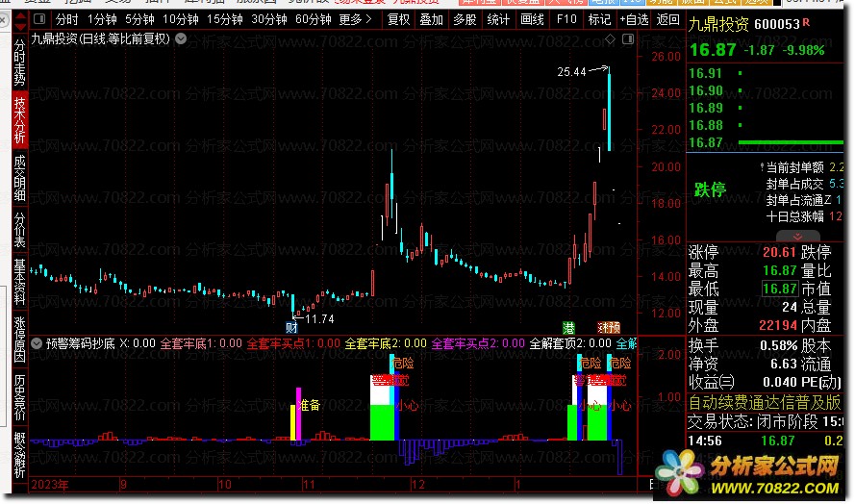Select the 5分钟 period
Viewport: 855px width, 504px height.
tap(139, 19)
